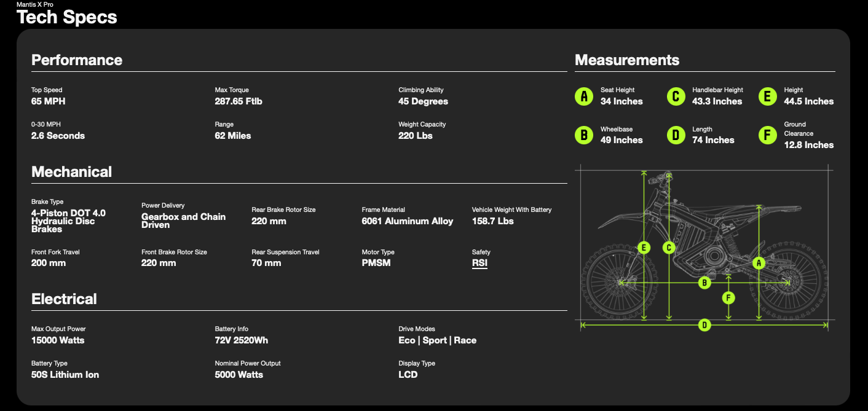
Task: Click the Eco | Sport | Race drive modes text
Action: pos(437,340)
